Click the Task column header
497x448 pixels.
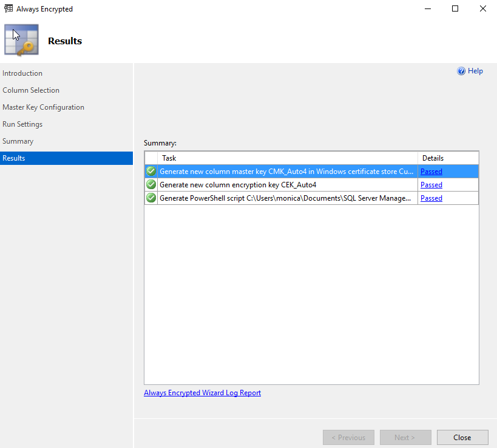click(x=288, y=158)
